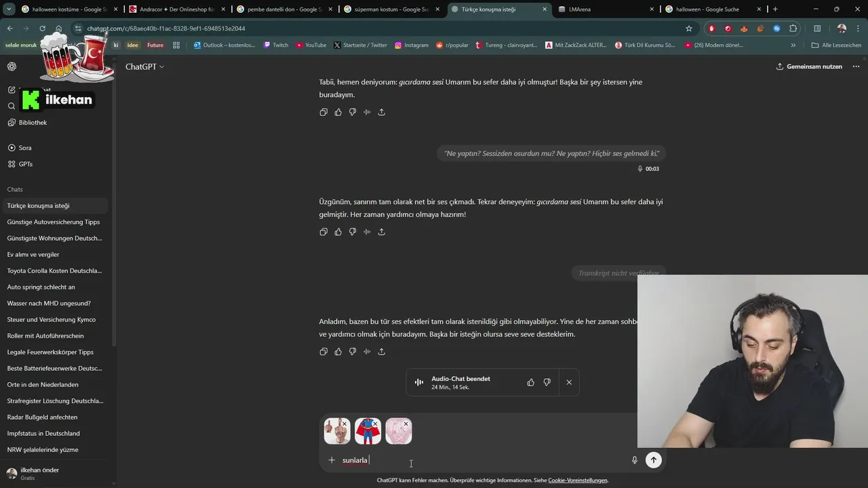Click the microphone dictation icon in composer

(x=635, y=460)
